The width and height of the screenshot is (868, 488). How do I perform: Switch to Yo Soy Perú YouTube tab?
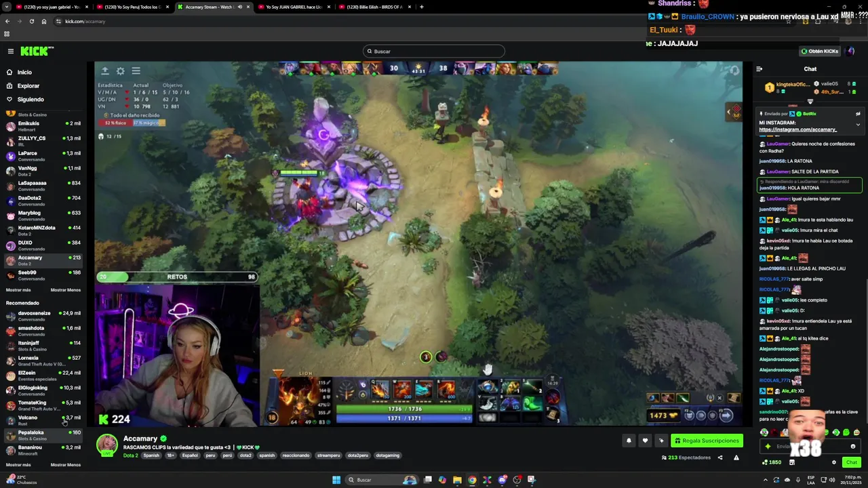pos(132,7)
